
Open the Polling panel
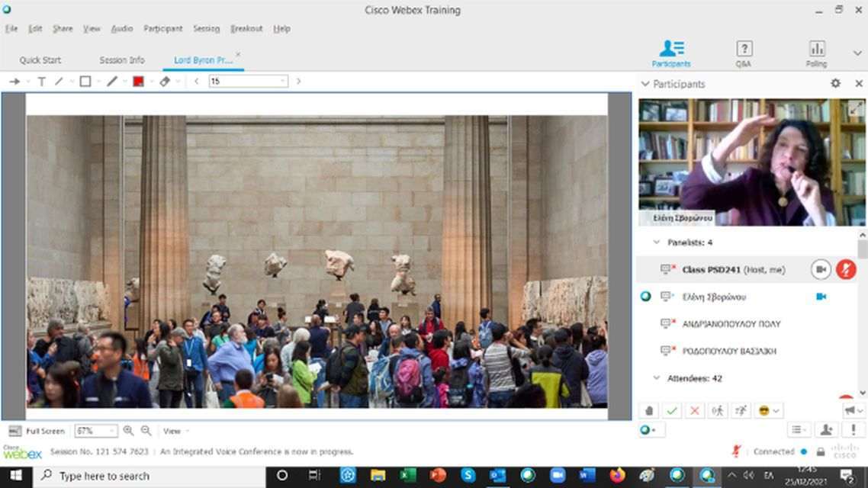(x=816, y=53)
